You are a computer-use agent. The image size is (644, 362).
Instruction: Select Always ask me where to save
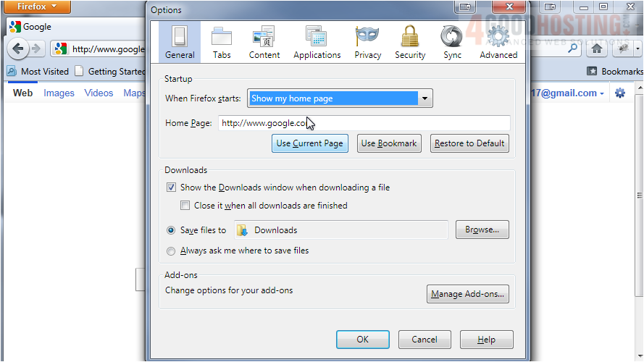[171, 251]
